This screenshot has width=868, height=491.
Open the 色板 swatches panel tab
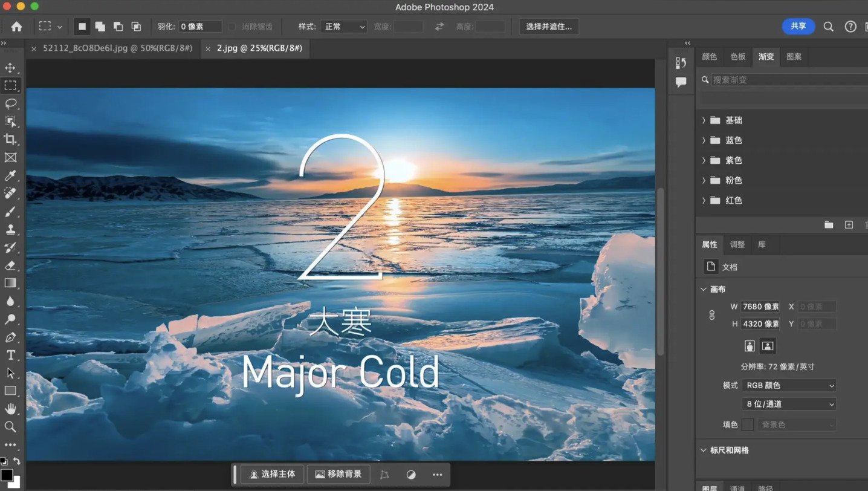738,56
